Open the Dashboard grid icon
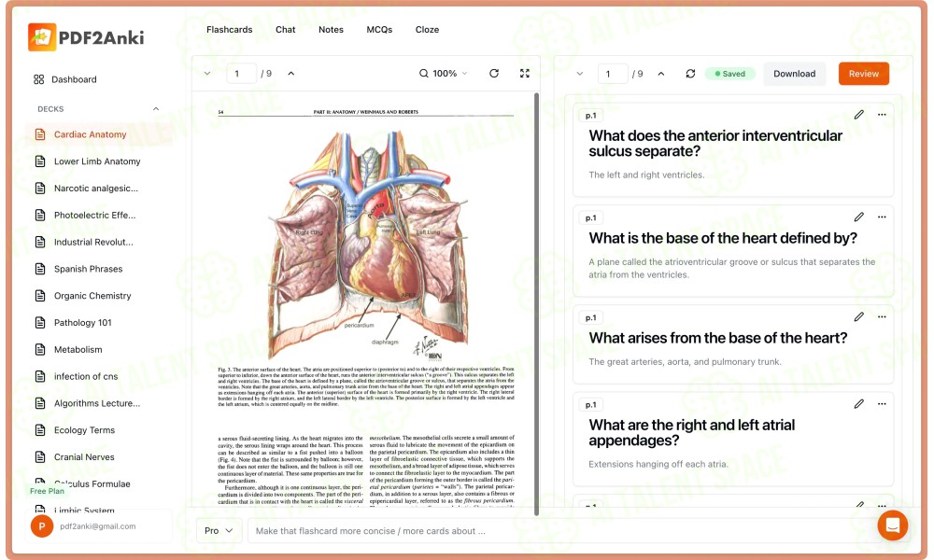Viewport: 934px width, 560px height. (x=38, y=79)
